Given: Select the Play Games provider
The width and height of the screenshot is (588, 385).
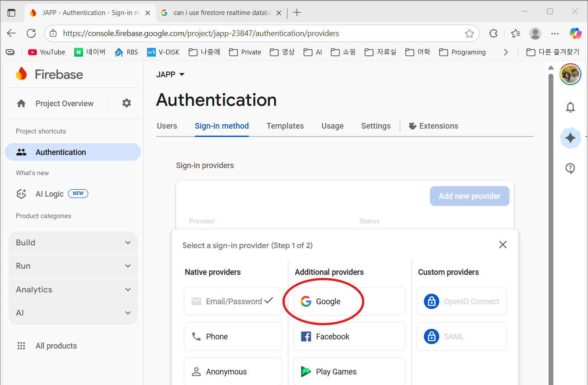Looking at the screenshot, I should 349,371.
